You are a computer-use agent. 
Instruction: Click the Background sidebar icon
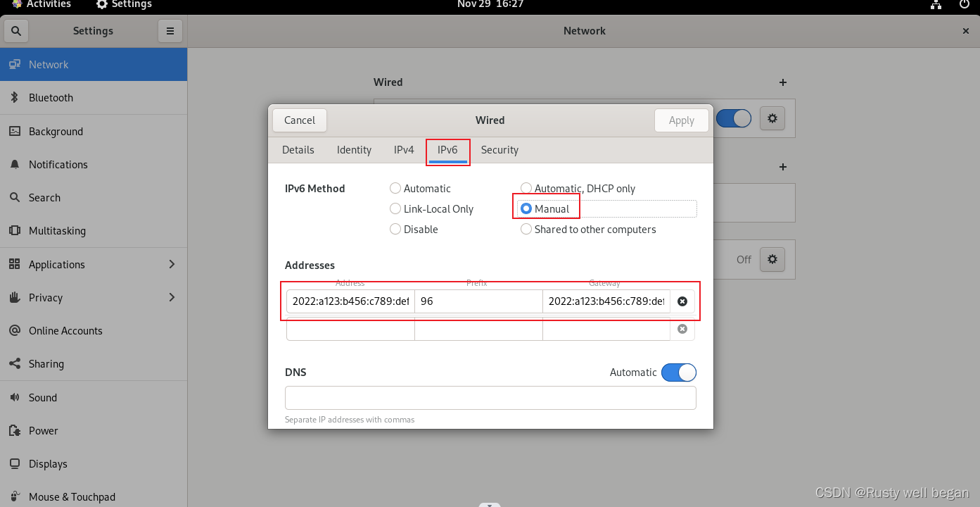[14, 131]
